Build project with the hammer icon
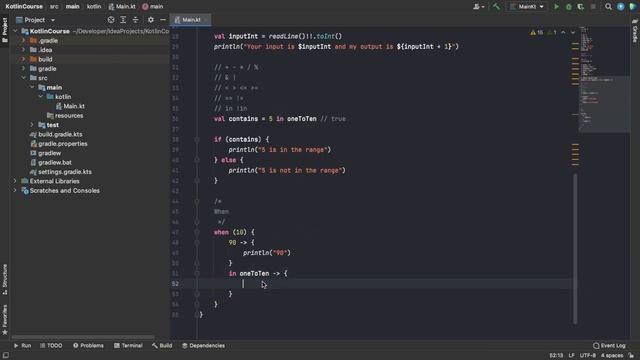The height and width of the screenshot is (360, 640). pos(496,7)
